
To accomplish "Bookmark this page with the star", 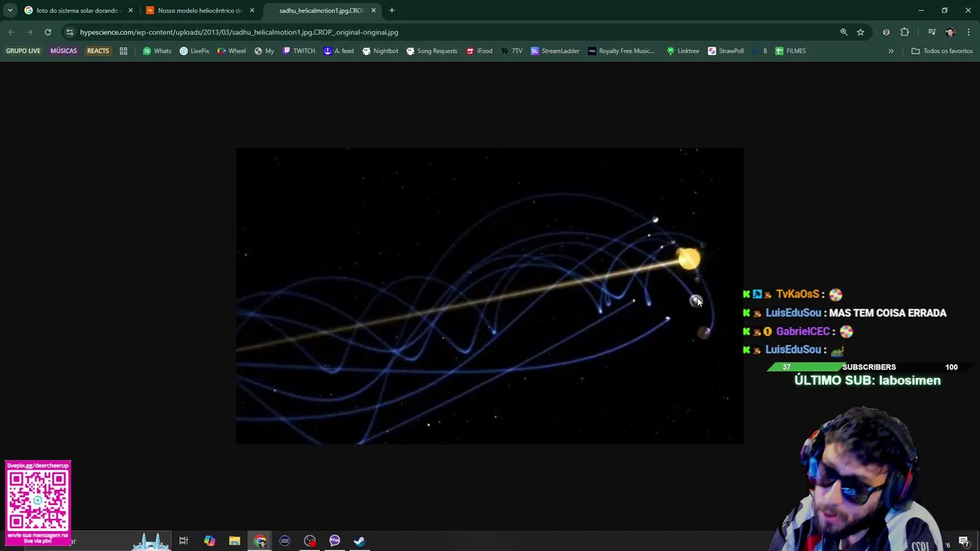I will pos(861,32).
